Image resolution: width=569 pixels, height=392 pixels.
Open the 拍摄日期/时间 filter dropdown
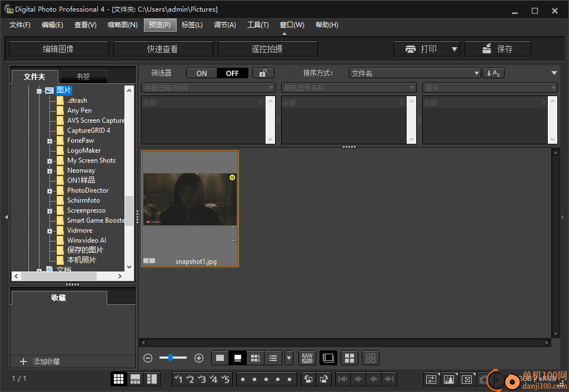[x=208, y=88]
